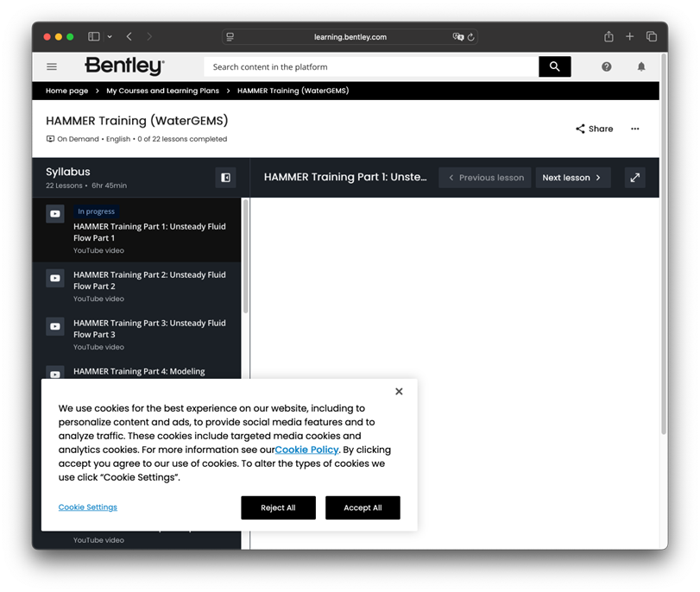Collapse the Syllabus panel icon
This screenshot has width=700, height=592.
pyautogui.click(x=225, y=178)
